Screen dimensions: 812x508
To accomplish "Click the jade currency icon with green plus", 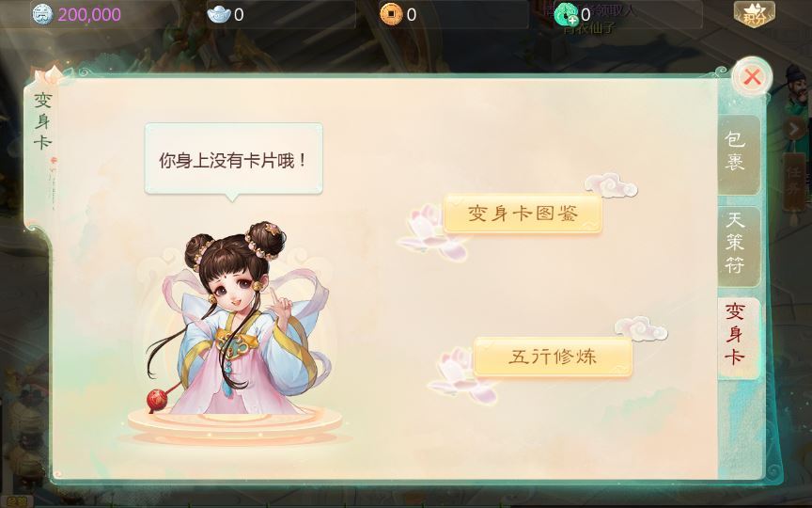I will coord(566,14).
